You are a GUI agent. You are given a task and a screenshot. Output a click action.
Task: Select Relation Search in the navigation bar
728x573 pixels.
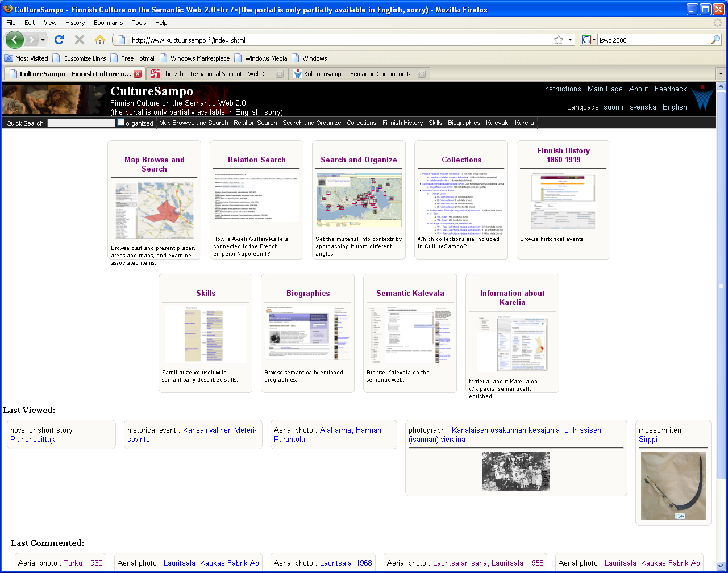[255, 123]
